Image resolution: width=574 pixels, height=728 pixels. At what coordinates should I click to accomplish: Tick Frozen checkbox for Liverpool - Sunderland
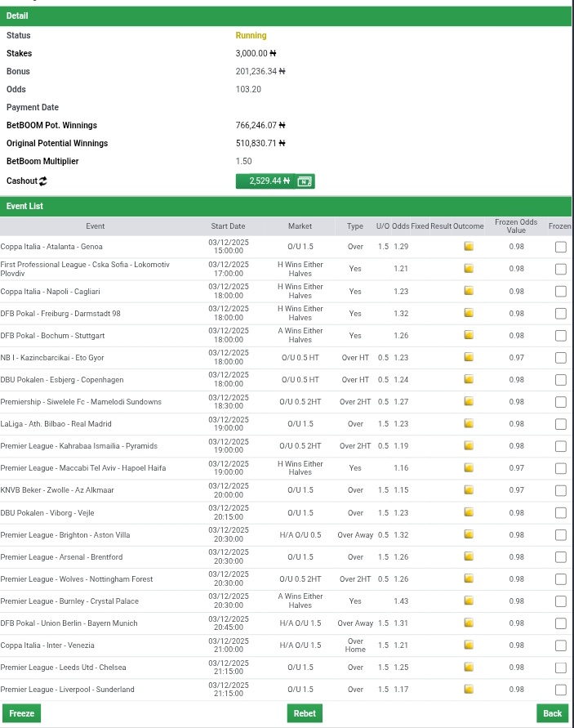(561, 690)
